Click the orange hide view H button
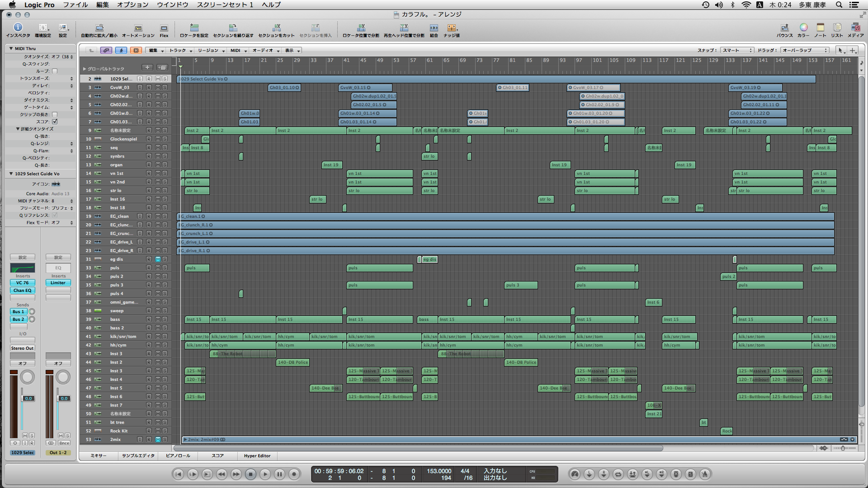Viewport: 868px width, 488px height. point(136,51)
